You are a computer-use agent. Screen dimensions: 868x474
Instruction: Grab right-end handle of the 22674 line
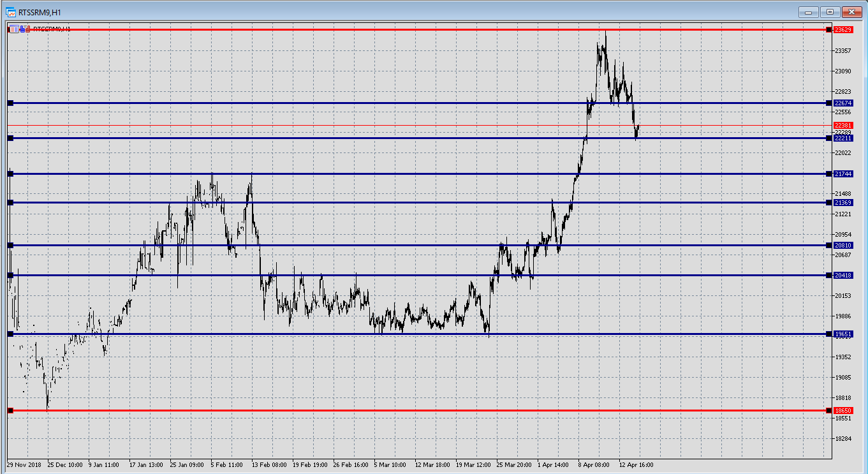pyautogui.click(x=828, y=103)
